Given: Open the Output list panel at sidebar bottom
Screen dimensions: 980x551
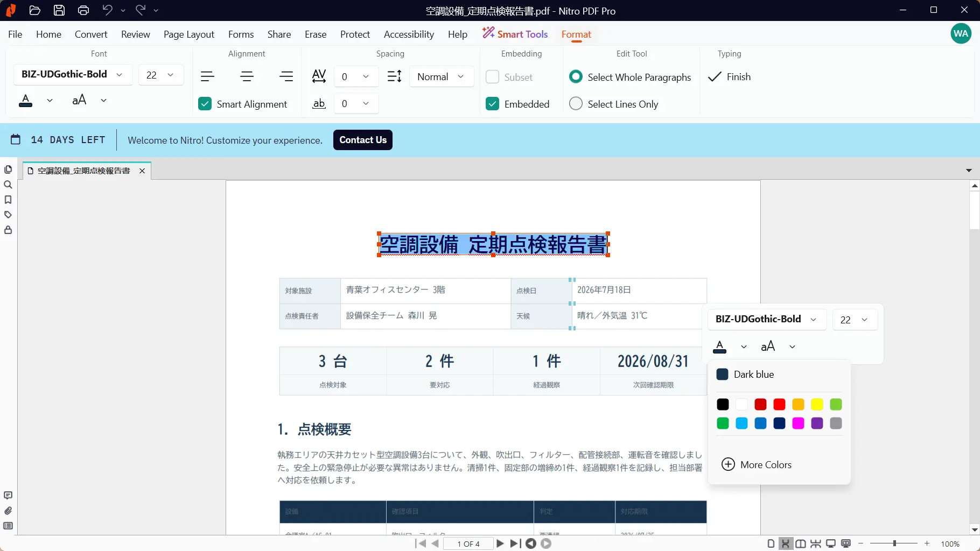Looking at the screenshot, I should tap(8, 526).
